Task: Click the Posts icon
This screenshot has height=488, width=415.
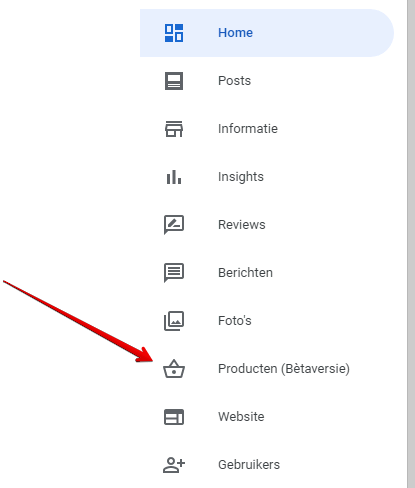Action: point(174,81)
